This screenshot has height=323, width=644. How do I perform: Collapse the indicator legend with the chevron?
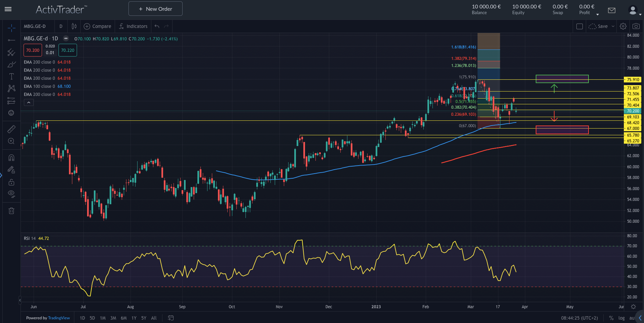[29, 103]
